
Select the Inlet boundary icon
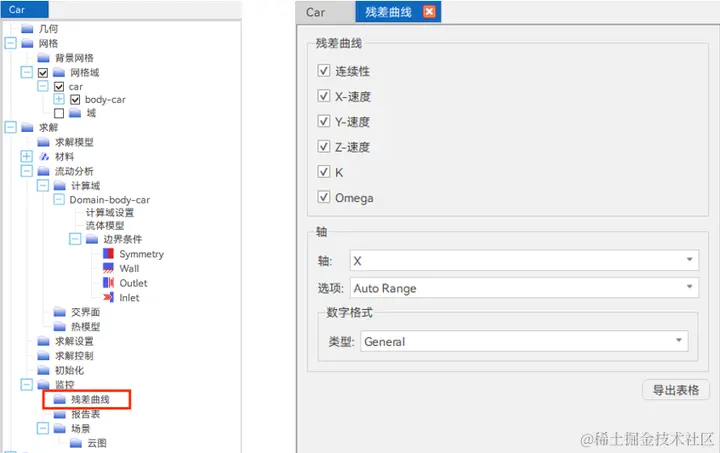click(108, 297)
